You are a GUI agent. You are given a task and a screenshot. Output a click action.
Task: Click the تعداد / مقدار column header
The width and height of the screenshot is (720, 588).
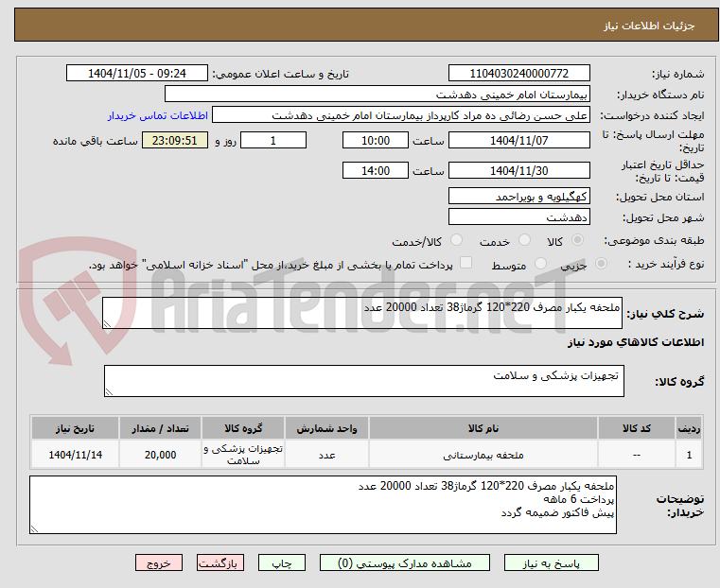click(160, 428)
